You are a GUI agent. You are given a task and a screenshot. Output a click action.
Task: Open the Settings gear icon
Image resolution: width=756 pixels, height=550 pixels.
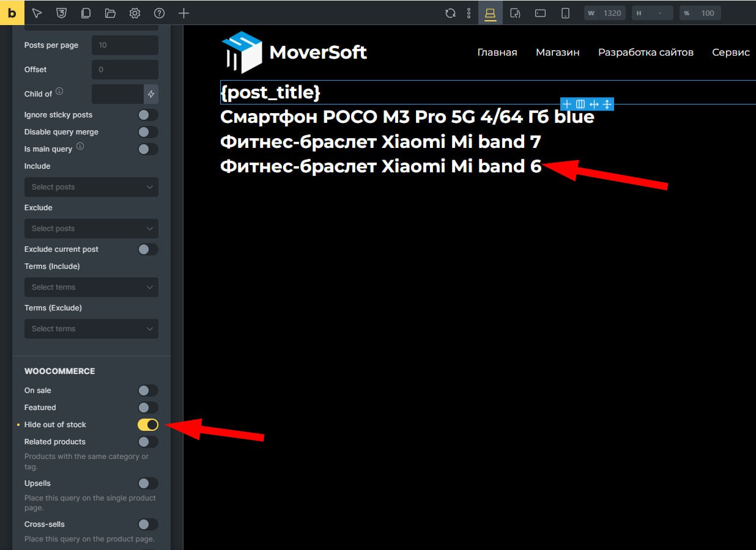(135, 13)
